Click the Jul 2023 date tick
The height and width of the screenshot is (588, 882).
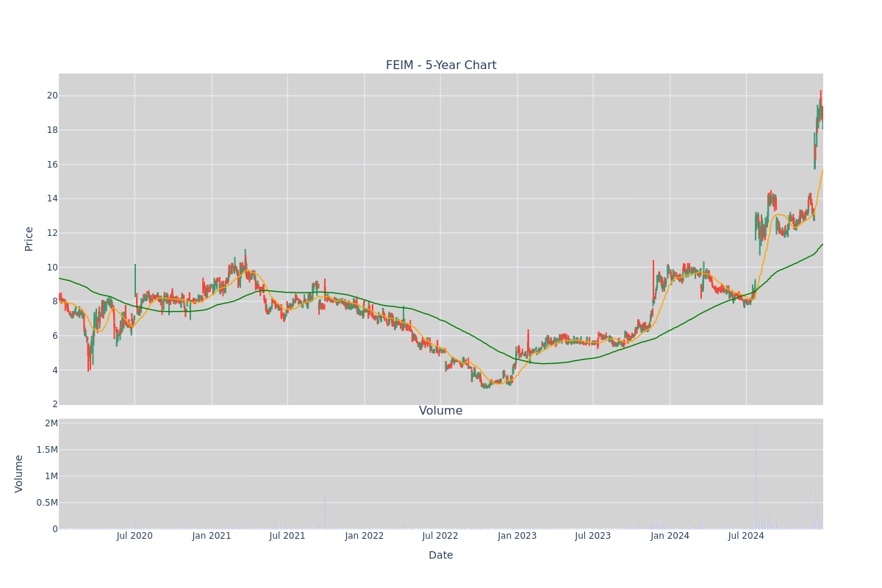(593, 536)
